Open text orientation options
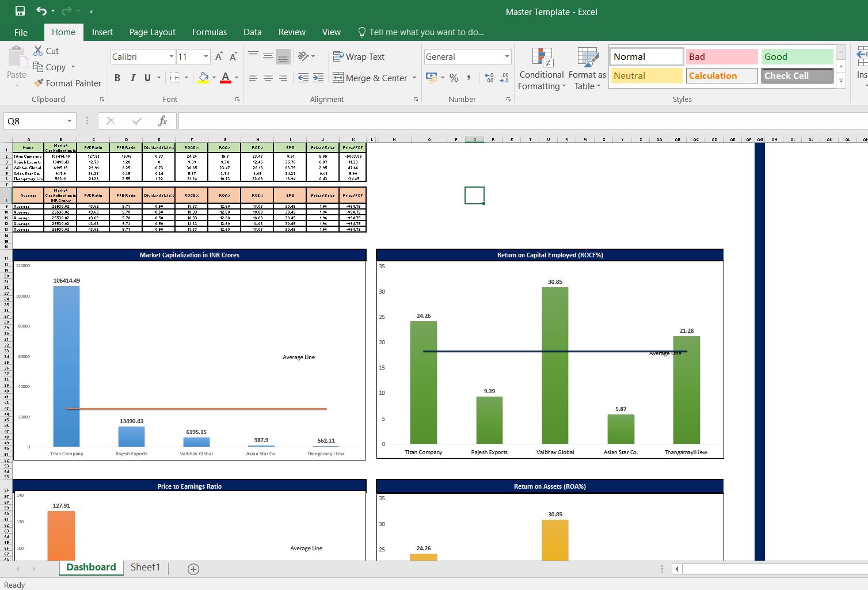This screenshot has height=590, width=868. click(x=306, y=56)
